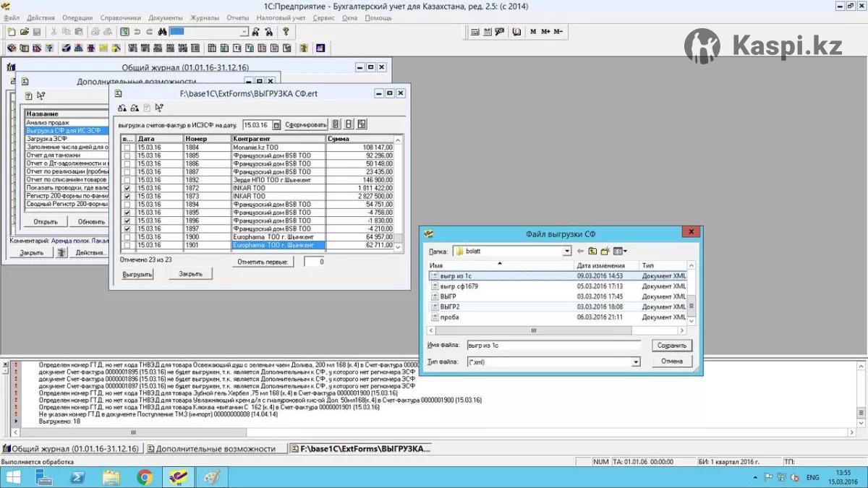Check the box for invoice 1901

pyautogui.click(x=127, y=245)
